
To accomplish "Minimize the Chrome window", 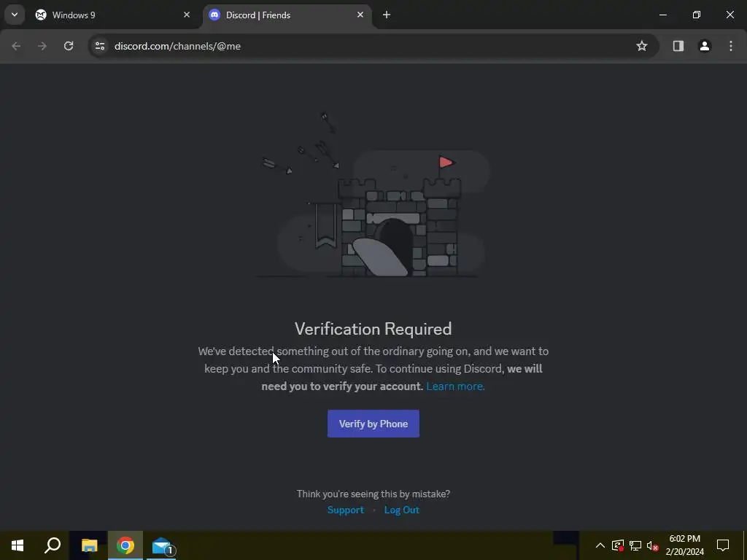I will [x=662, y=15].
